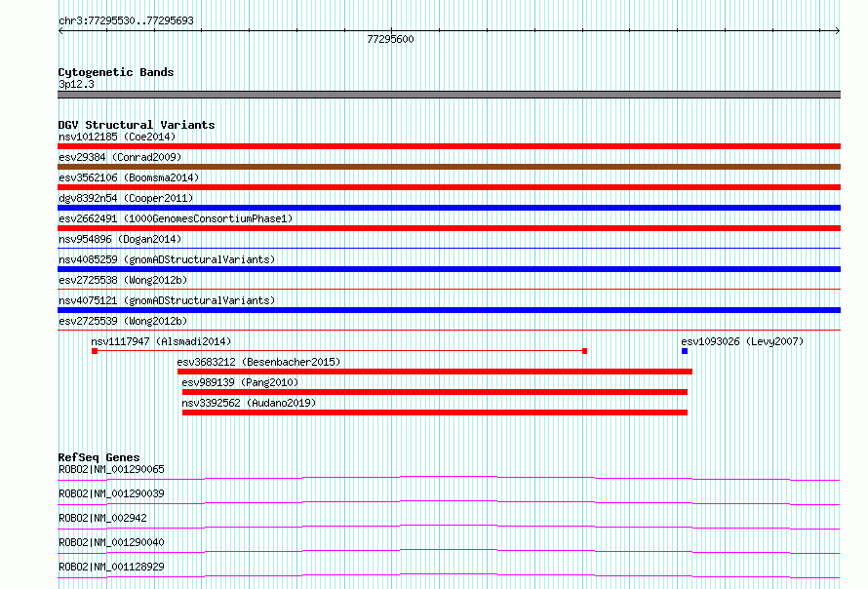Select the DGV Structural Variants track title
868x589 pixels.
137,125
